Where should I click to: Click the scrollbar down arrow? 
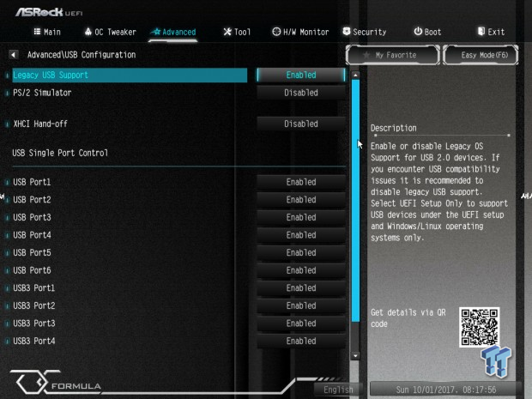[x=355, y=355]
